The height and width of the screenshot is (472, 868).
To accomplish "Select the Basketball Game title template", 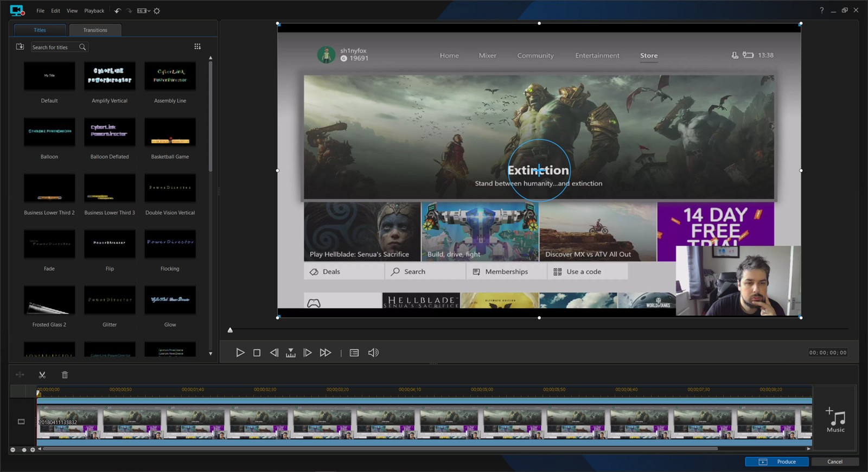I will coord(170,138).
